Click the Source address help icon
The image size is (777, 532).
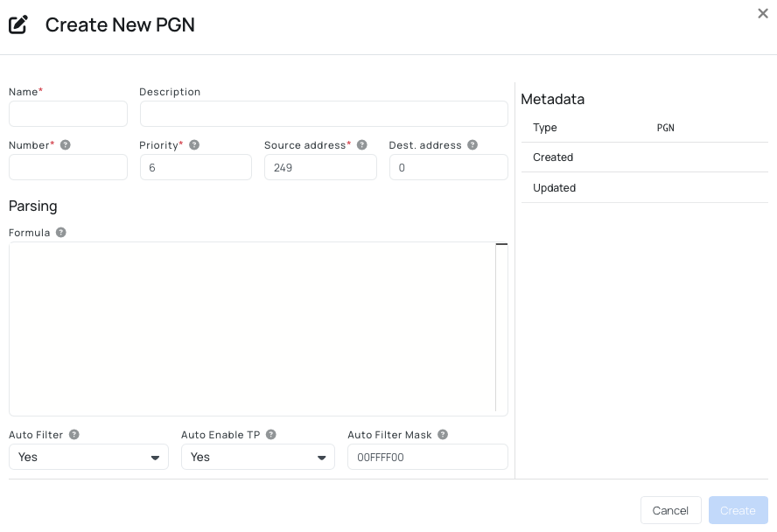(361, 144)
